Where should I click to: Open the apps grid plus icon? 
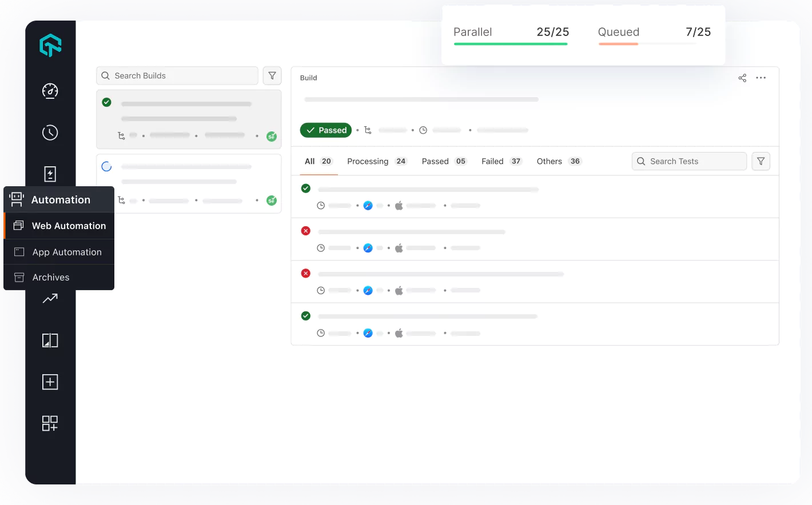point(50,423)
